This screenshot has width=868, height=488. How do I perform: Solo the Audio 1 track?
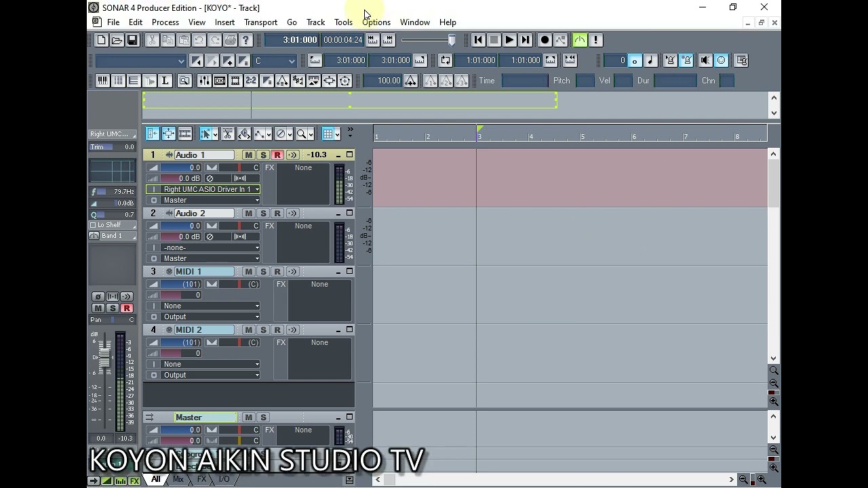coord(263,155)
